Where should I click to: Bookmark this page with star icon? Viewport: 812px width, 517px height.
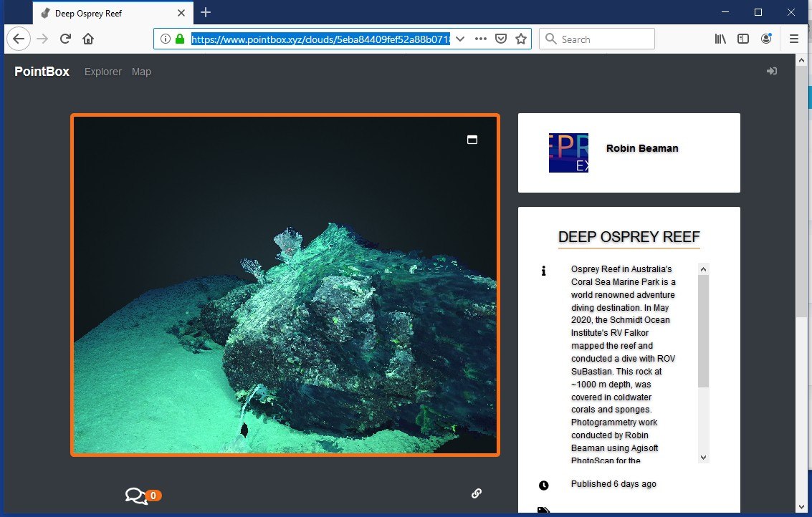[x=521, y=39]
